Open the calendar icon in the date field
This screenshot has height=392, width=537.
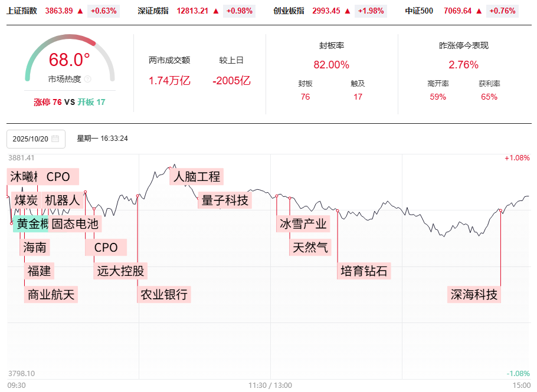55,139
